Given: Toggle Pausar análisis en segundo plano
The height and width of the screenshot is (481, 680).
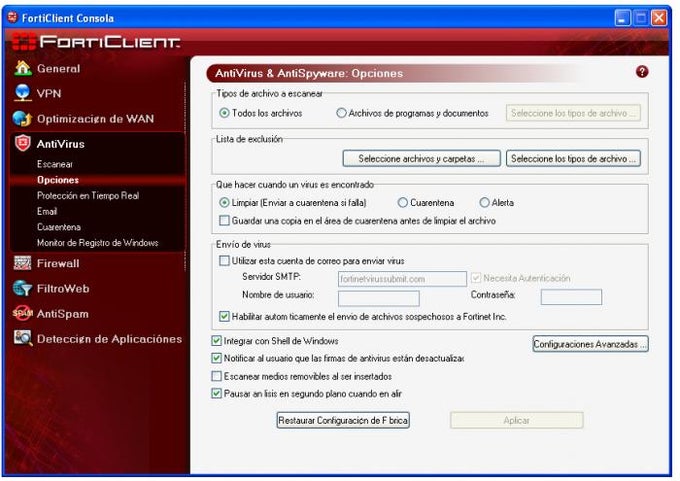Looking at the screenshot, I should [216, 393].
